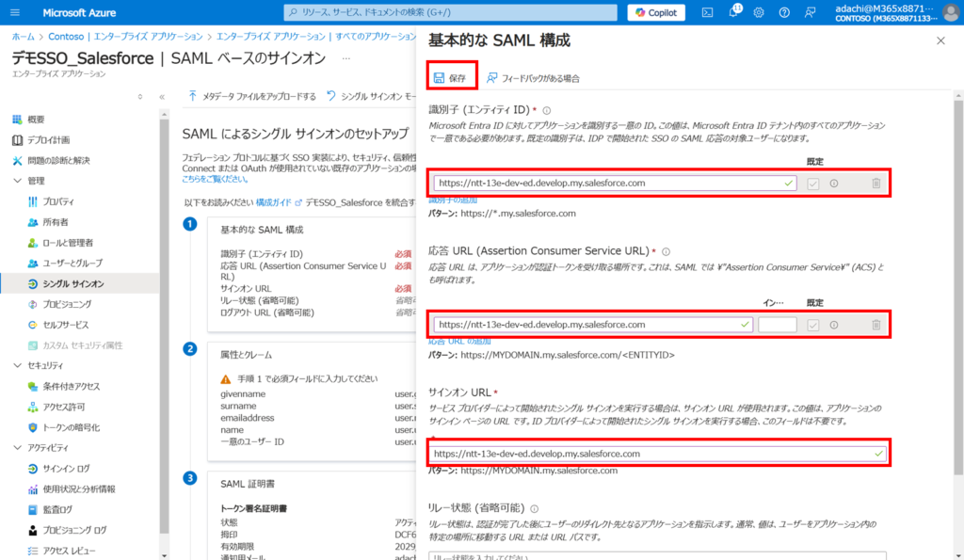Image resolution: width=964 pixels, height=560 pixels.
Task: Click the identifier (Entity ID) URL field
Action: point(615,184)
